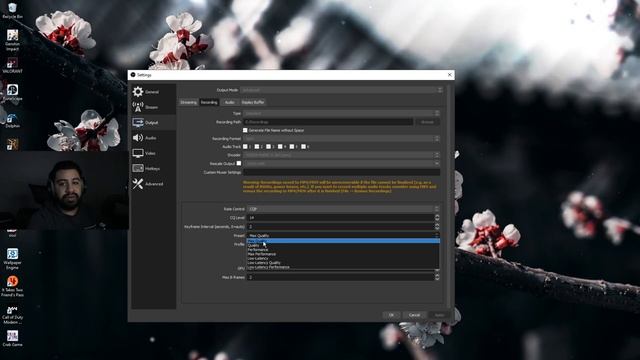Toggle Generate File Name without Space checkbox
The width and height of the screenshot is (640, 360).
pos(245,130)
